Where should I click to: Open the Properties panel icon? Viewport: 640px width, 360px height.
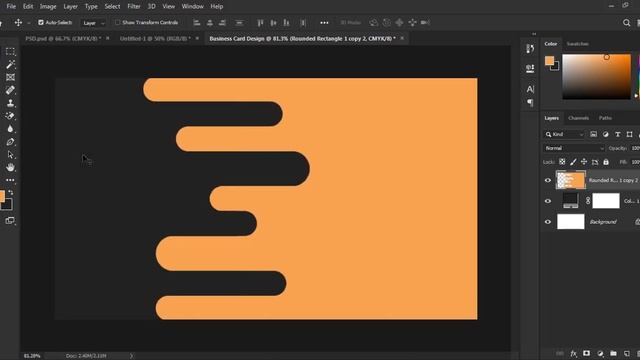530,68
